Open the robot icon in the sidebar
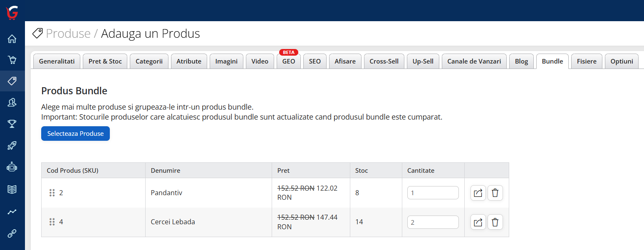 click(x=12, y=167)
